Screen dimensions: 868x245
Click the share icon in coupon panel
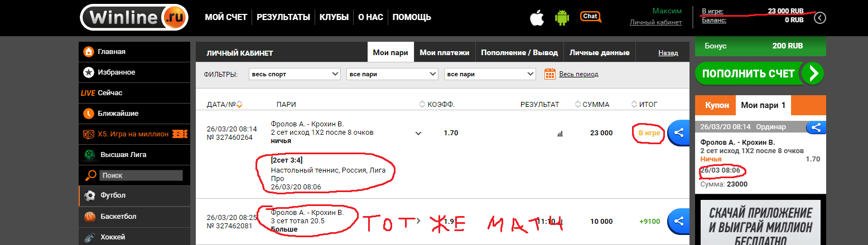click(x=816, y=128)
